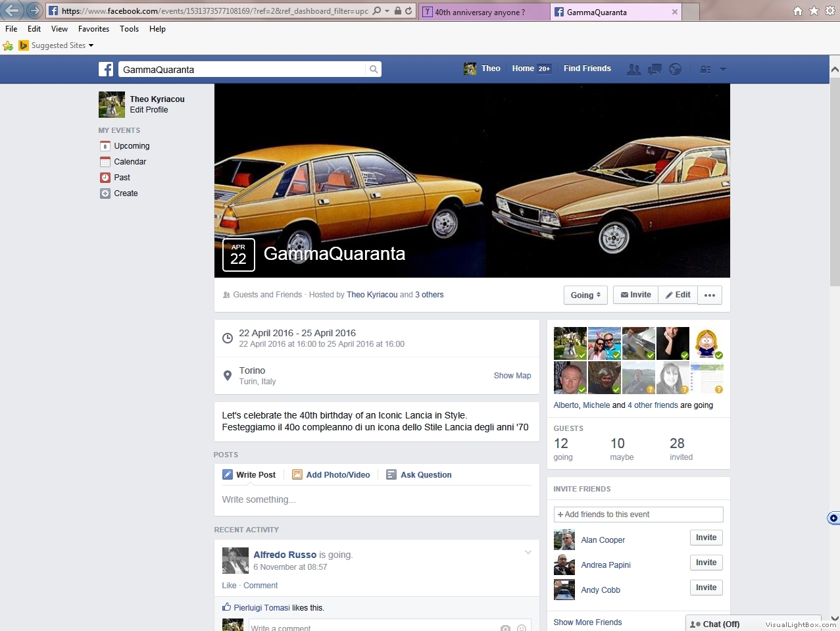Click Comment under Alfredo Russo post

coord(260,586)
